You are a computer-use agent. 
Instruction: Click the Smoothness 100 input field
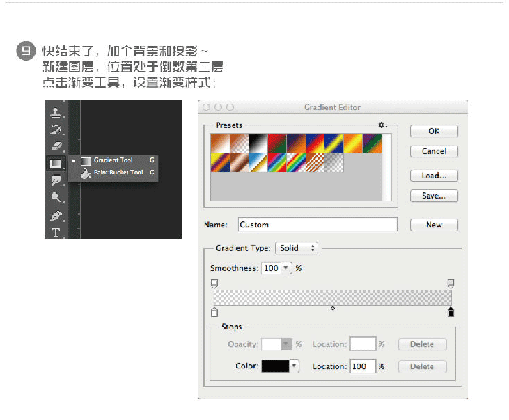(272, 268)
